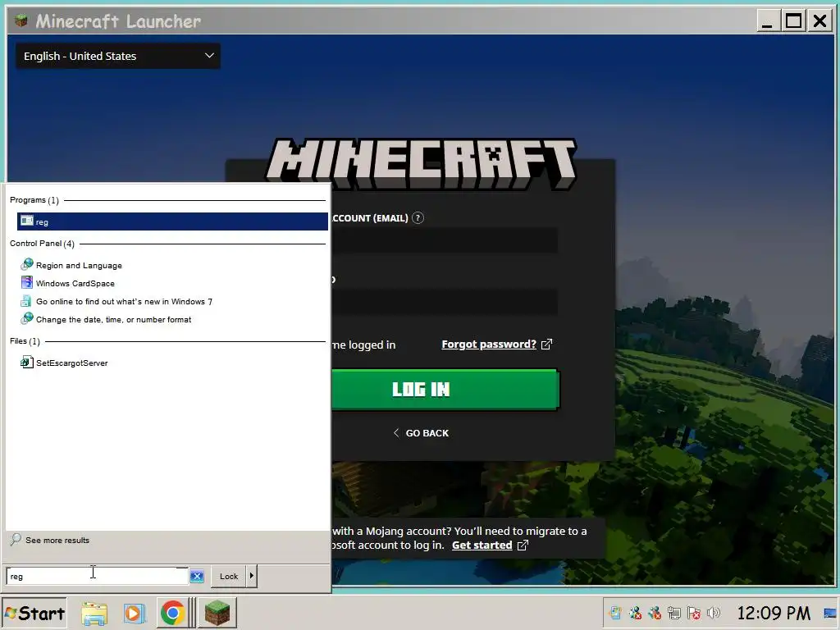Open the Forgot password? link

(489, 345)
